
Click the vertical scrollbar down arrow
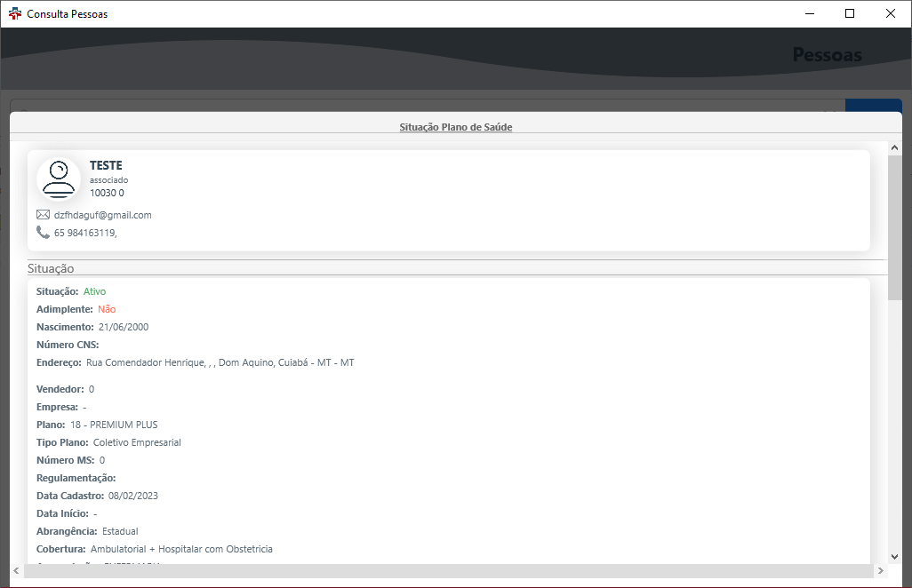coord(894,557)
